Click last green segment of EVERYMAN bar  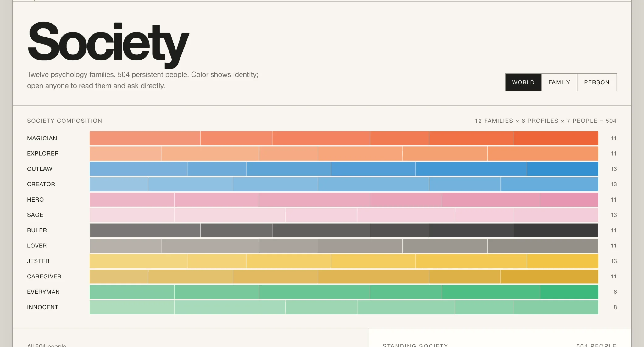click(569, 292)
